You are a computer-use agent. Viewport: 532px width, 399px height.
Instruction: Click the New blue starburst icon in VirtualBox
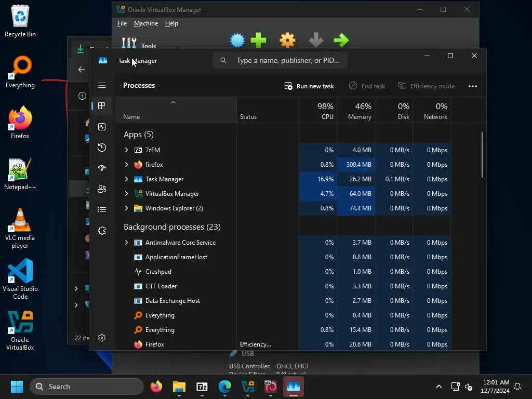pos(237,41)
